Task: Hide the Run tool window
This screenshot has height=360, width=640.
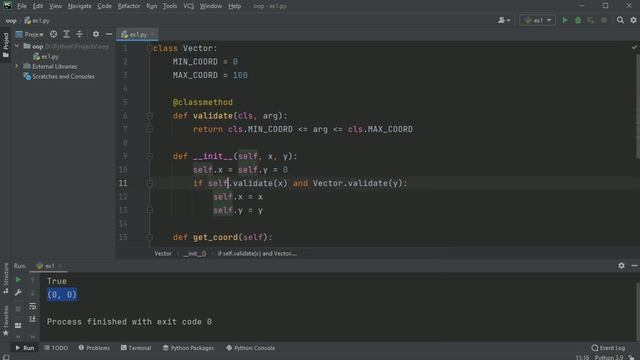Action: tap(634, 266)
